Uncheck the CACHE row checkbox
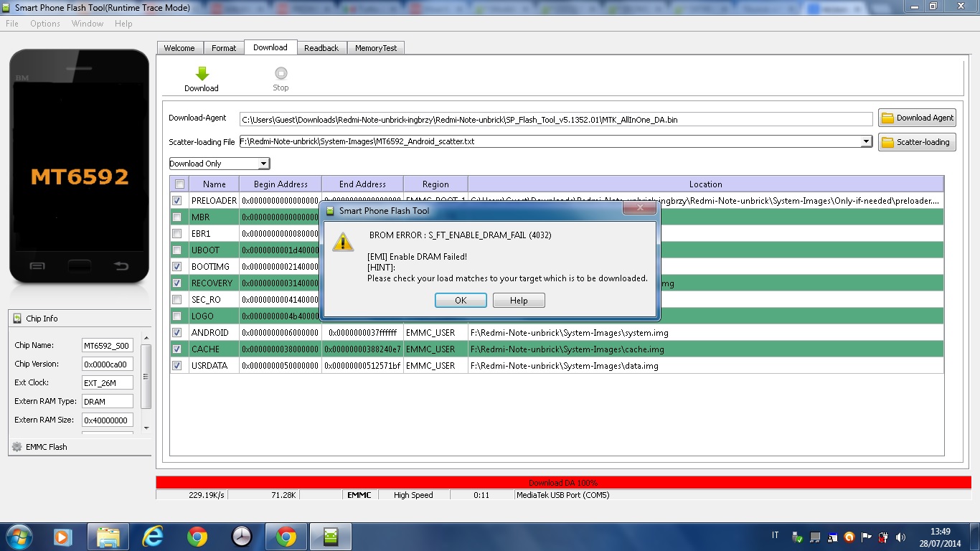Image resolution: width=980 pixels, height=551 pixels. [176, 349]
